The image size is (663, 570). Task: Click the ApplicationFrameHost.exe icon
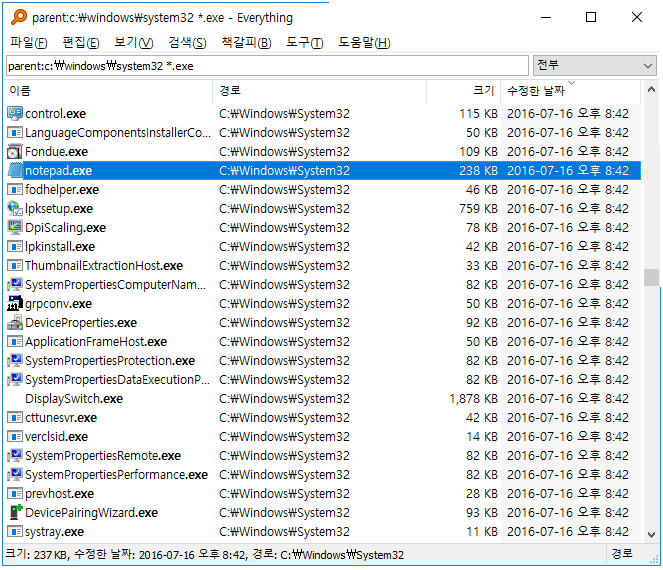(15, 341)
